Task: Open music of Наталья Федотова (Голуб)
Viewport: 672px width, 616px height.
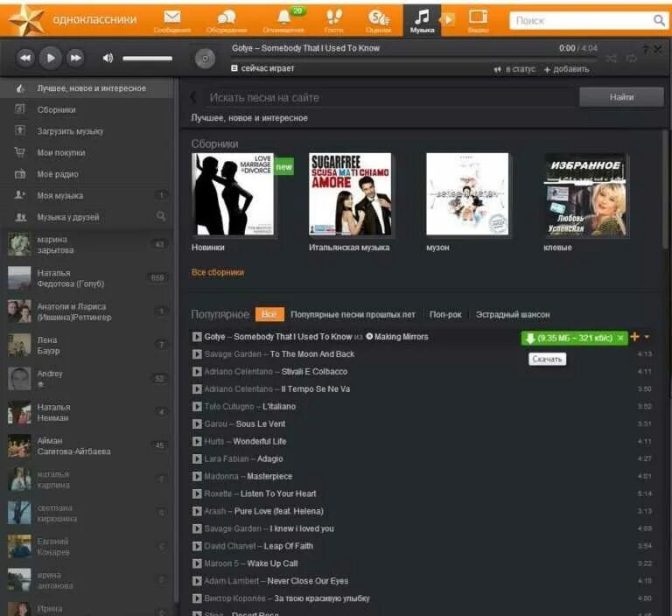Action: (x=87, y=278)
